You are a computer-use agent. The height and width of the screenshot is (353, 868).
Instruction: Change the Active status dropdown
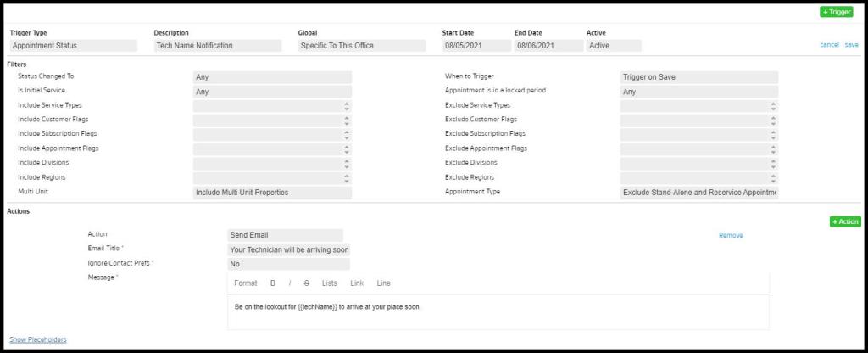pyautogui.click(x=614, y=46)
